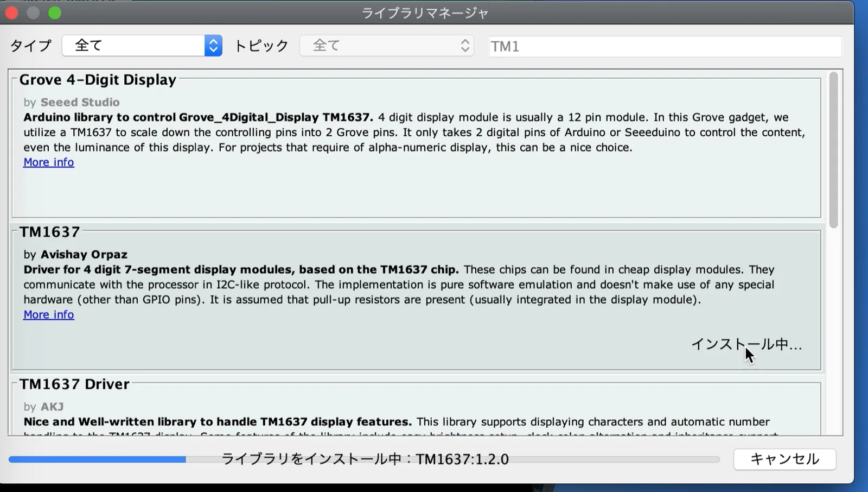Image resolution: width=868 pixels, height=492 pixels.
Task: Click the AKJ author name
Action: (x=52, y=407)
